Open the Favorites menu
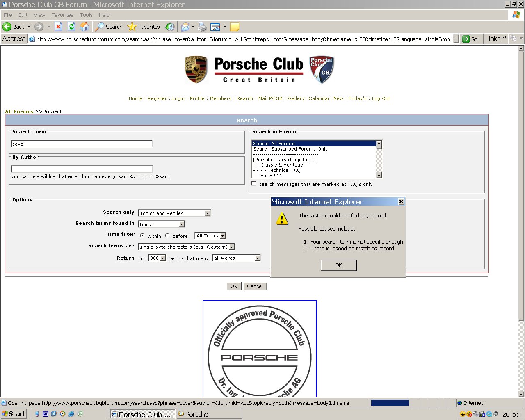 click(x=62, y=15)
